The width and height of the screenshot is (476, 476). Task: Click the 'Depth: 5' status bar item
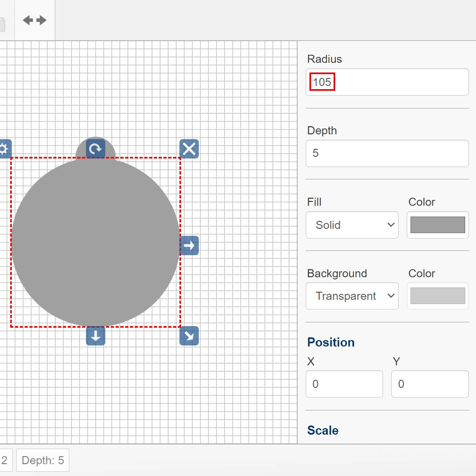pyautogui.click(x=42, y=460)
